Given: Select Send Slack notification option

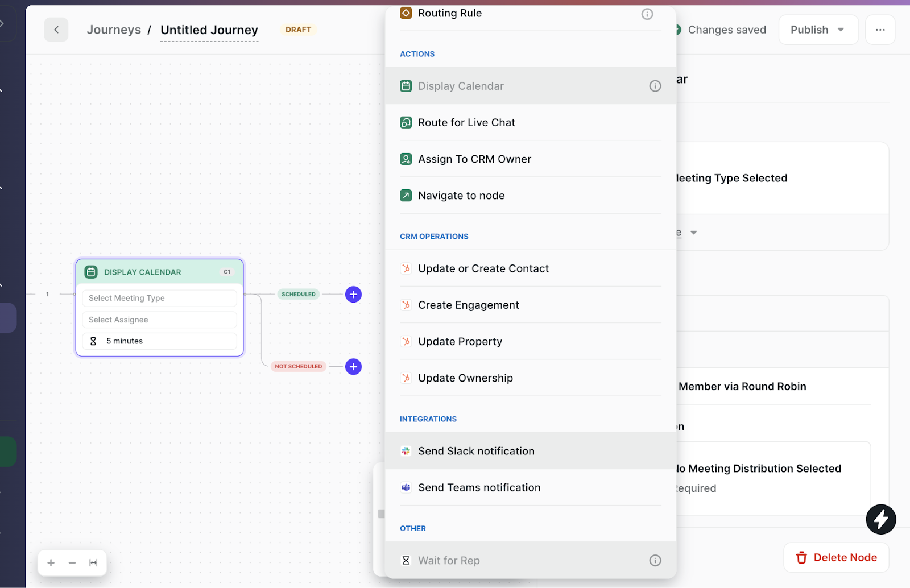Looking at the screenshot, I should (x=476, y=451).
